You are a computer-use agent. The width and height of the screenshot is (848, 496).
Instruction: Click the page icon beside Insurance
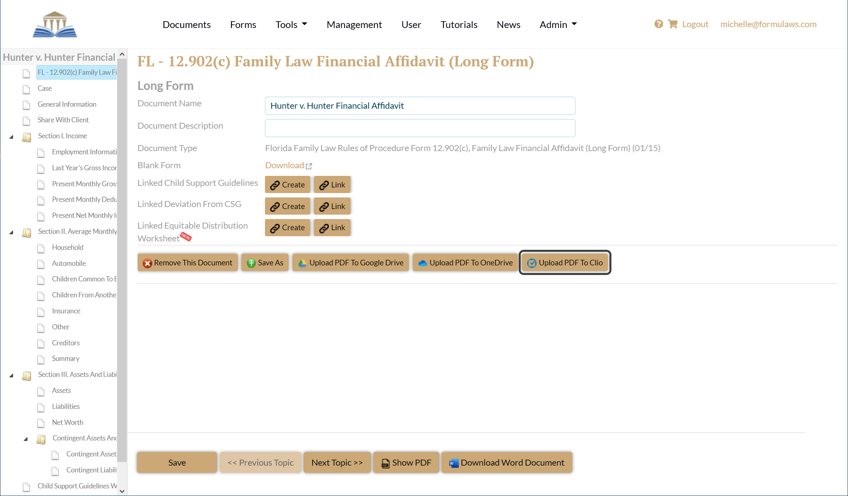pos(41,312)
